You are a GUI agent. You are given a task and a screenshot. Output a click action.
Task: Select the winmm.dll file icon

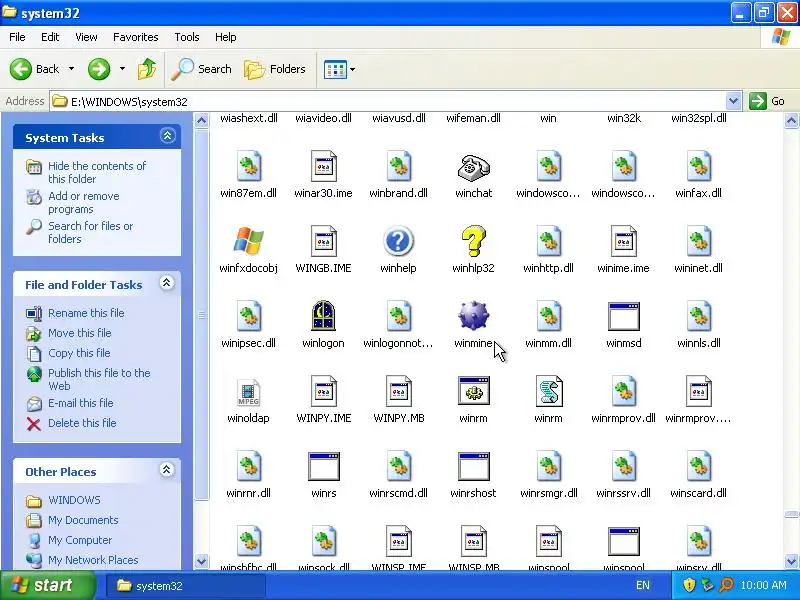click(x=548, y=316)
